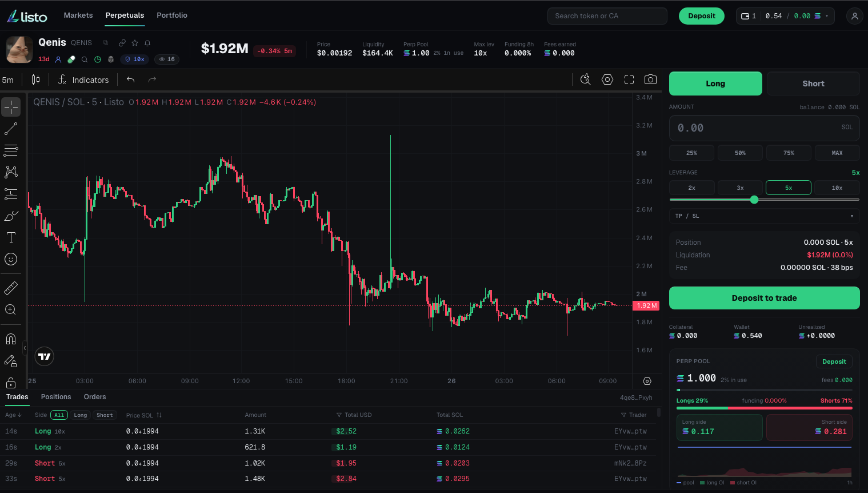The image size is (868, 493).
Task: Open the 5m timeframe selector
Action: 8,80
